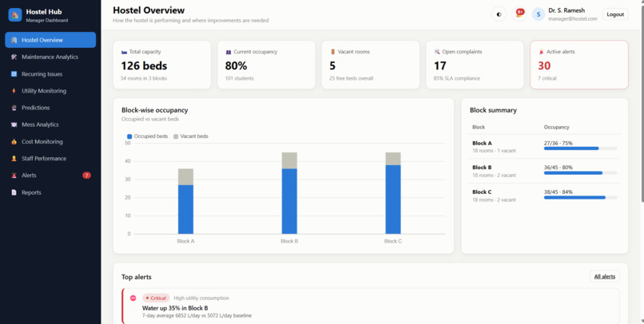Toggle the dark/light theme button
Image resolution: width=644 pixels, height=324 pixels.
click(x=499, y=14)
